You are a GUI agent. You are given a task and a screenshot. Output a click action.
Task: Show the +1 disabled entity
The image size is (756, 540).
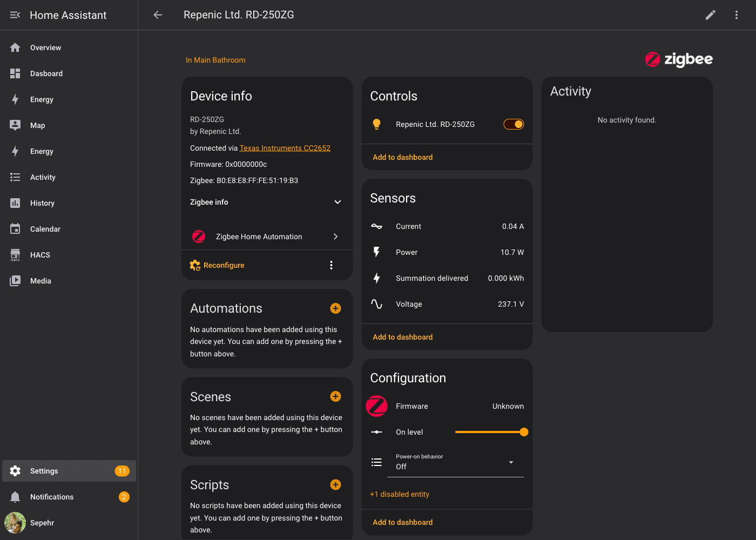[400, 494]
